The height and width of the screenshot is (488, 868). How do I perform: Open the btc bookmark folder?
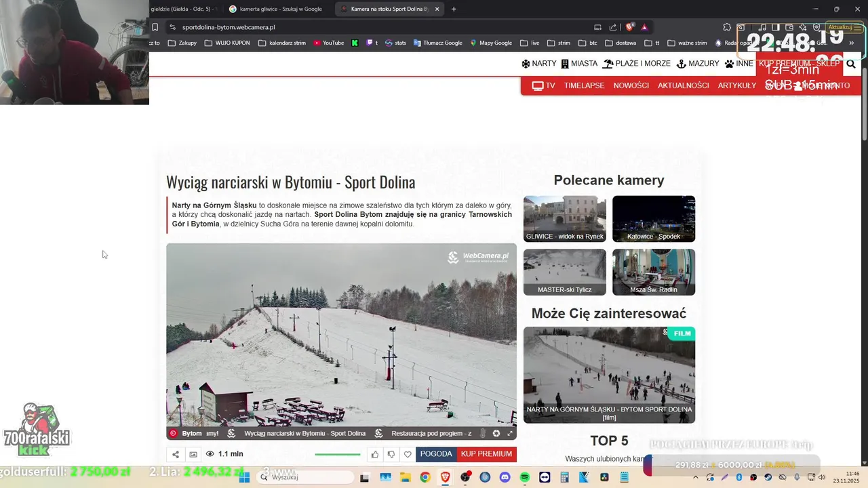(587, 43)
